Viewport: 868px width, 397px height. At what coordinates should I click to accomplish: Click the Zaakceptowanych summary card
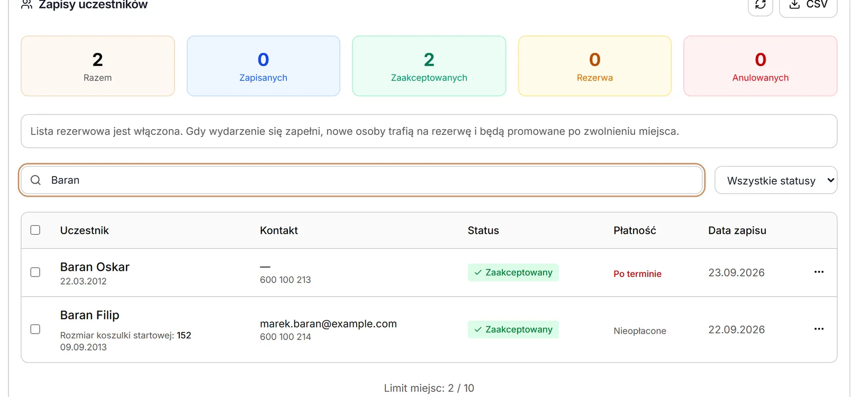429,66
